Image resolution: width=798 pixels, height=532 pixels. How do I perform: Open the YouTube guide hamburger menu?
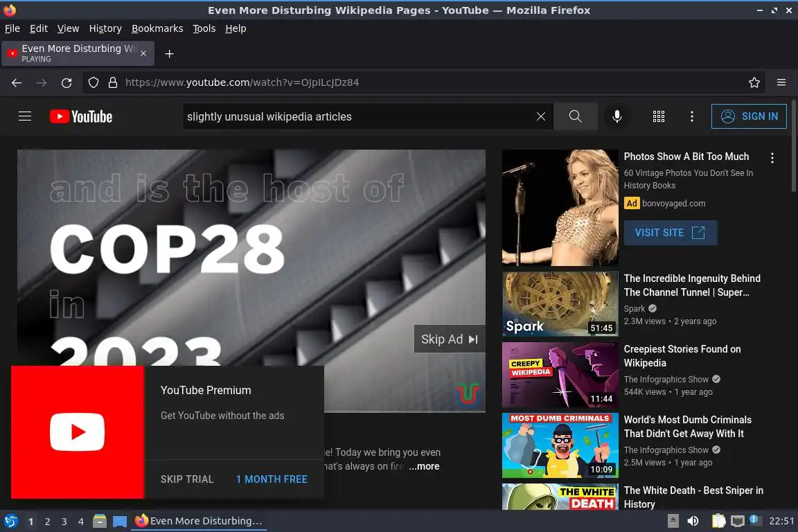(x=24, y=116)
